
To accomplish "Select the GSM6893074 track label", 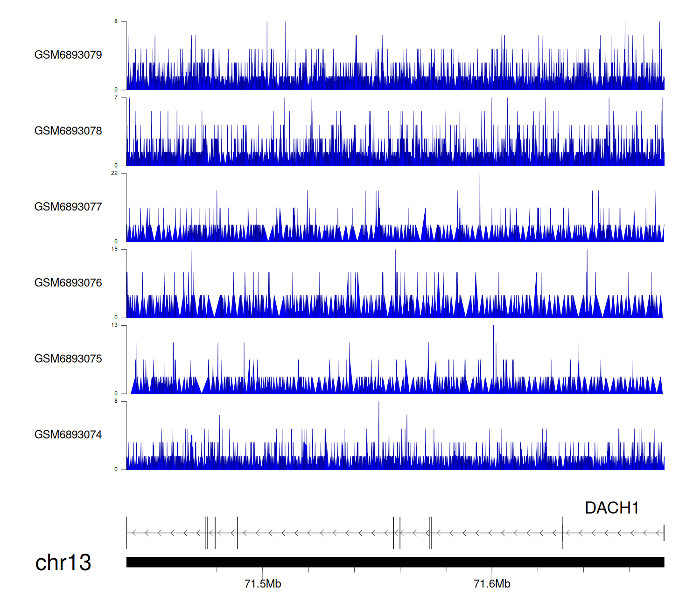I will [x=68, y=434].
